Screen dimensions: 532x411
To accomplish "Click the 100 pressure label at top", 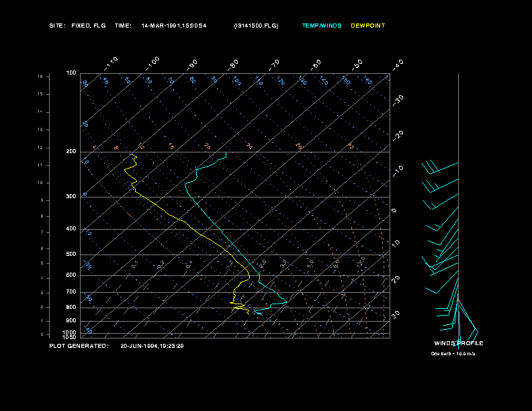I will tap(71, 73).
